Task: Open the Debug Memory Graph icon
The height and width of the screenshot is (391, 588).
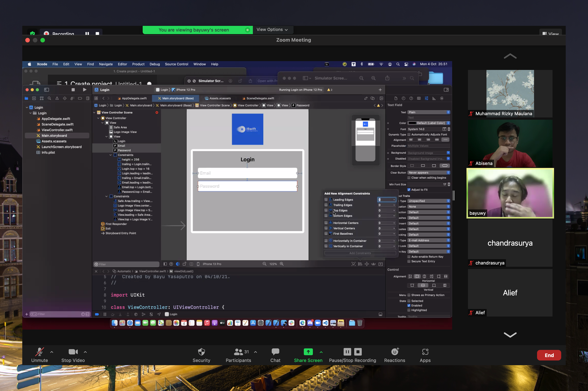Action: point(143,314)
